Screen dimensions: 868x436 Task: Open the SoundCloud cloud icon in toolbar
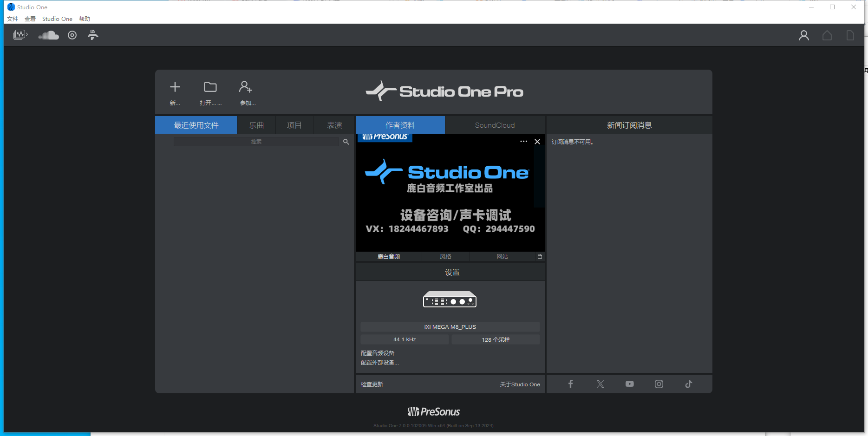tap(48, 35)
